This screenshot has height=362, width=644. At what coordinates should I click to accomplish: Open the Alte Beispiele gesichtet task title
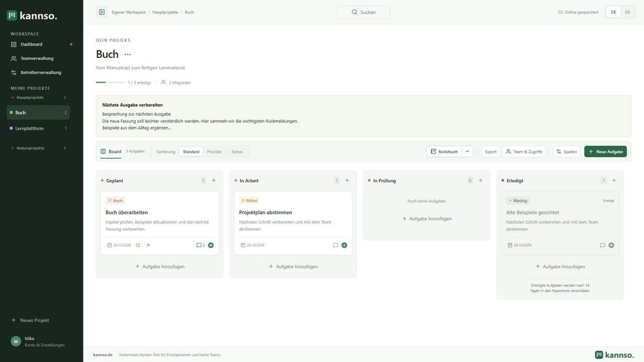coord(533,213)
